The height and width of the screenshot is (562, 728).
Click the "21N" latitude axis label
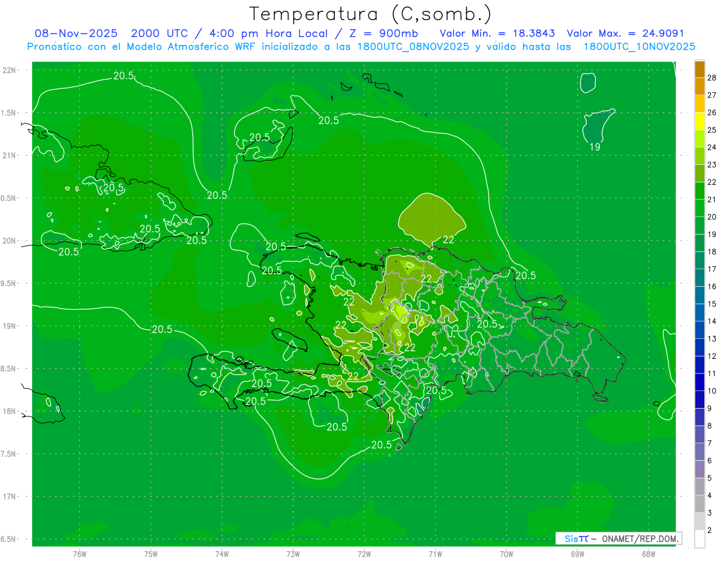tap(9, 155)
